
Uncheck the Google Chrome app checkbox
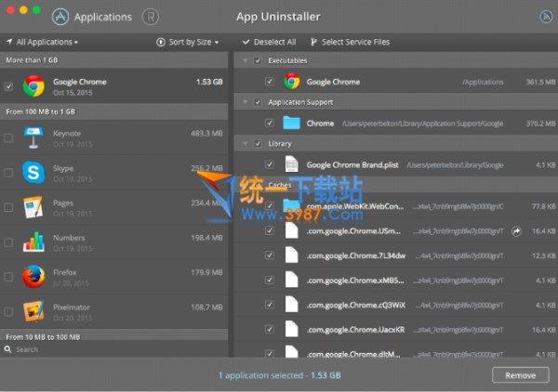tap(8, 86)
